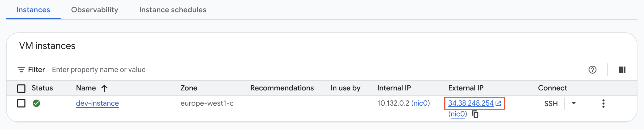Open the dev-instance details link
The image size is (644, 130).
coord(97,103)
